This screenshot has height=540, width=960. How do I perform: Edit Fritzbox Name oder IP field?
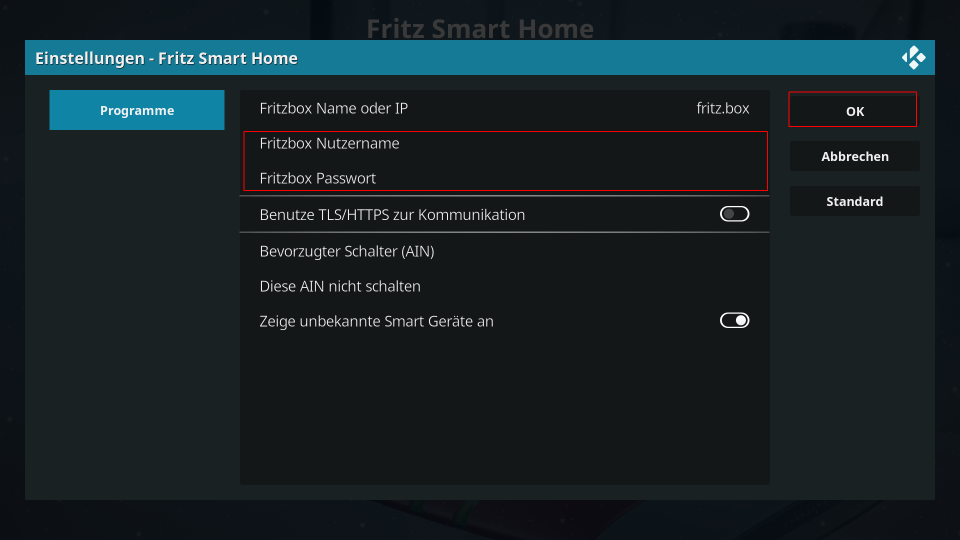click(504, 108)
